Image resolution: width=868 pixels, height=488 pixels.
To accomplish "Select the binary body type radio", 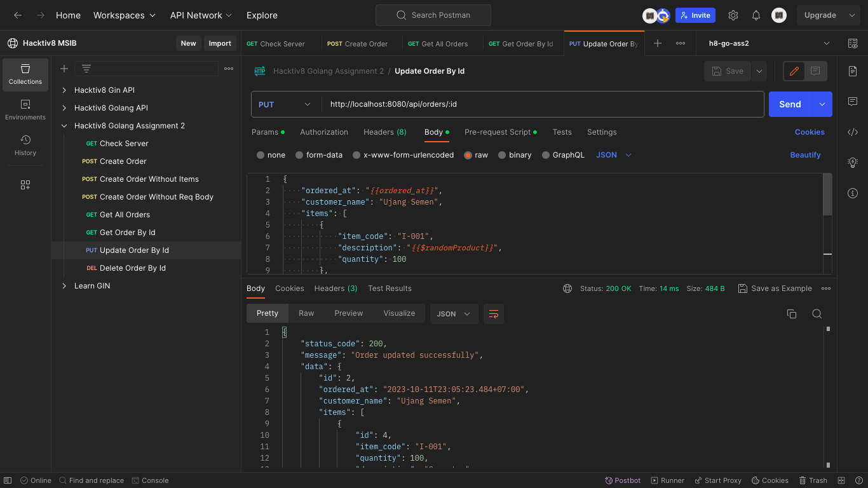I will click(502, 155).
